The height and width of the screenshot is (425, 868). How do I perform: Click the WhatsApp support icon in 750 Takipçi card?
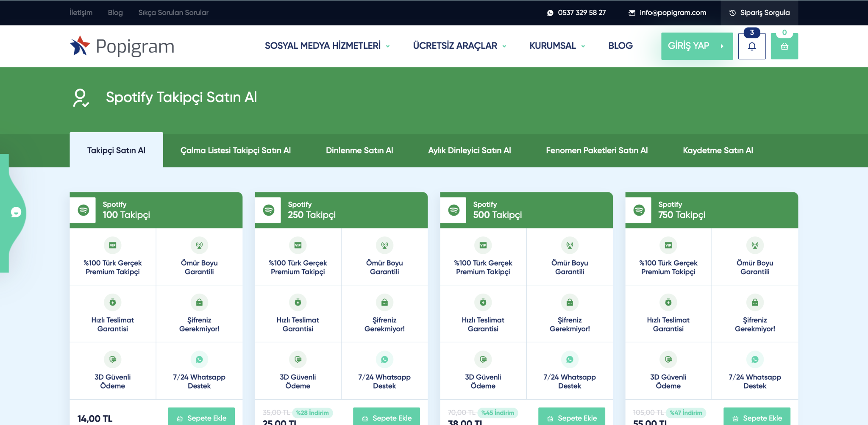[x=755, y=359]
